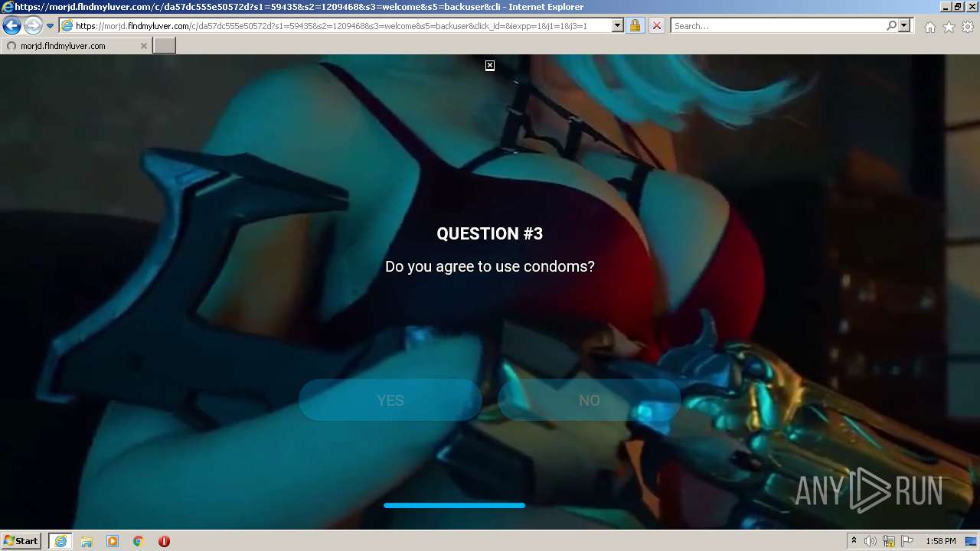Image resolution: width=980 pixels, height=551 pixels.
Task: Stop loading with the red X button
Action: pyautogui.click(x=656, y=26)
